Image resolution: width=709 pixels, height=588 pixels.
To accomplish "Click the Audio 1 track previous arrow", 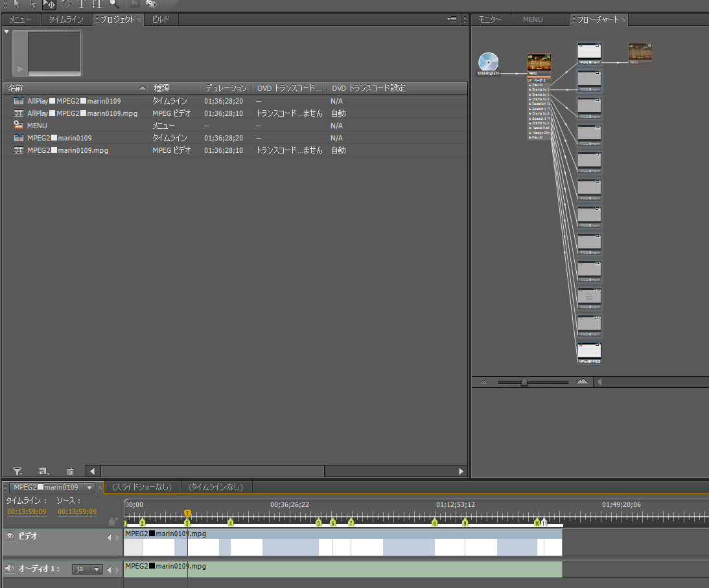I will (x=109, y=569).
